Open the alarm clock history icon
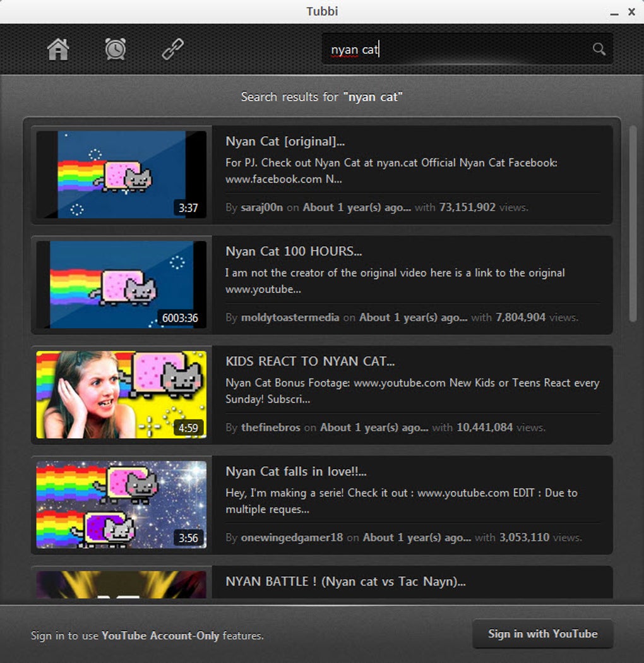The height and width of the screenshot is (663, 644). tap(116, 49)
